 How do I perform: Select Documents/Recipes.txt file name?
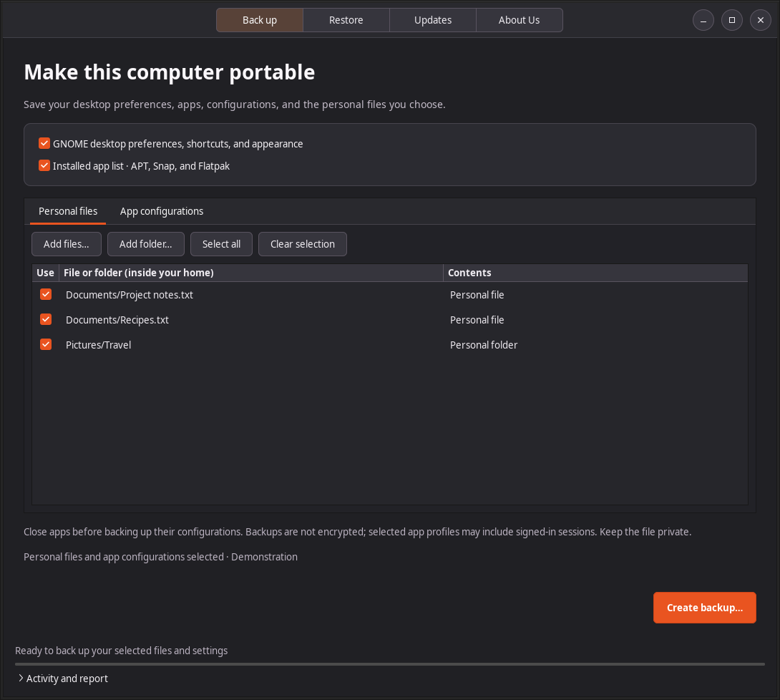tap(117, 320)
